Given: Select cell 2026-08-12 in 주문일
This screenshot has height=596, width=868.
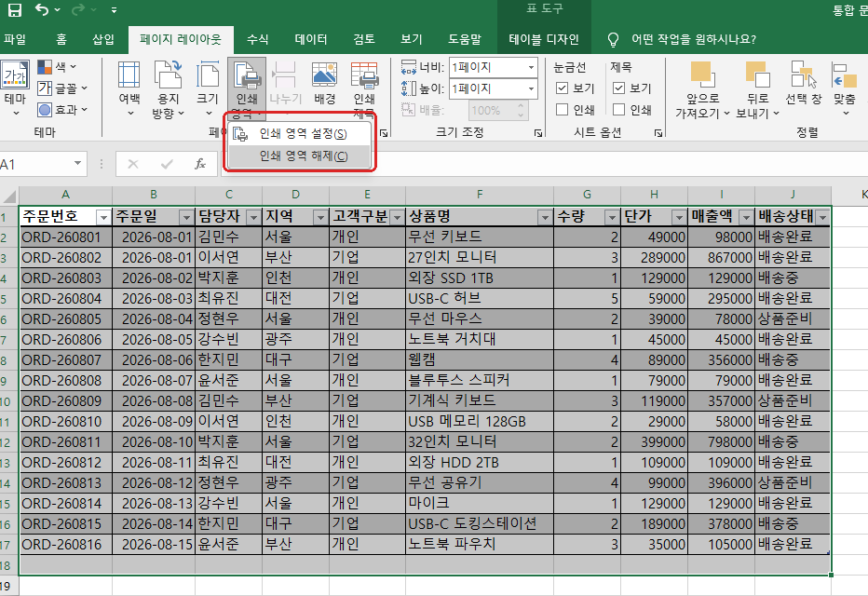Looking at the screenshot, I should point(154,483).
